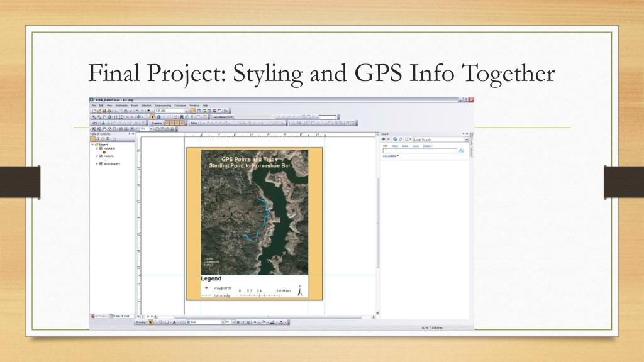Collapse the Layers data frame node
This screenshot has height=362, width=644.
(x=92, y=145)
